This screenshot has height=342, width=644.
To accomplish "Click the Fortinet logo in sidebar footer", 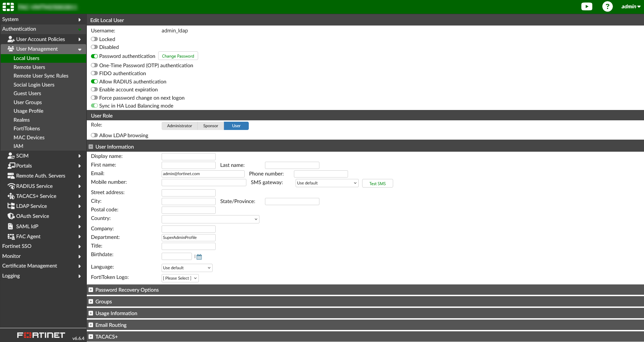I will [x=41, y=335].
